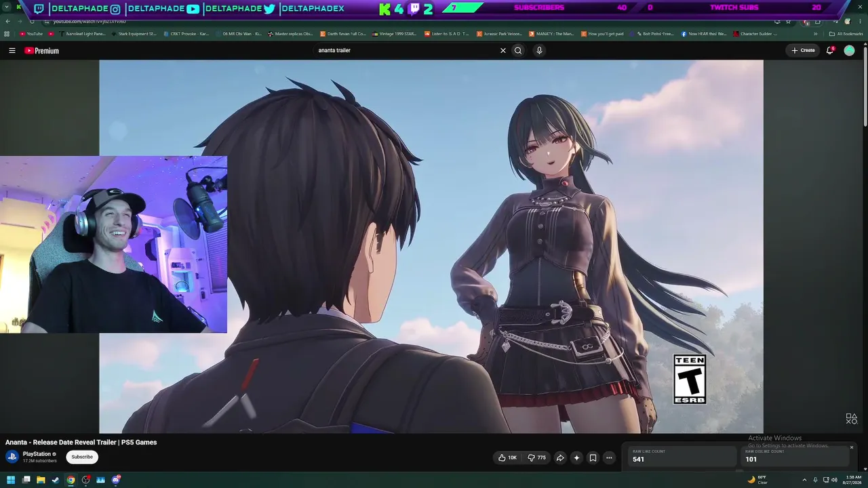Go to YouTube Premium home logo
This screenshot has width=868, height=488.
click(x=41, y=50)
